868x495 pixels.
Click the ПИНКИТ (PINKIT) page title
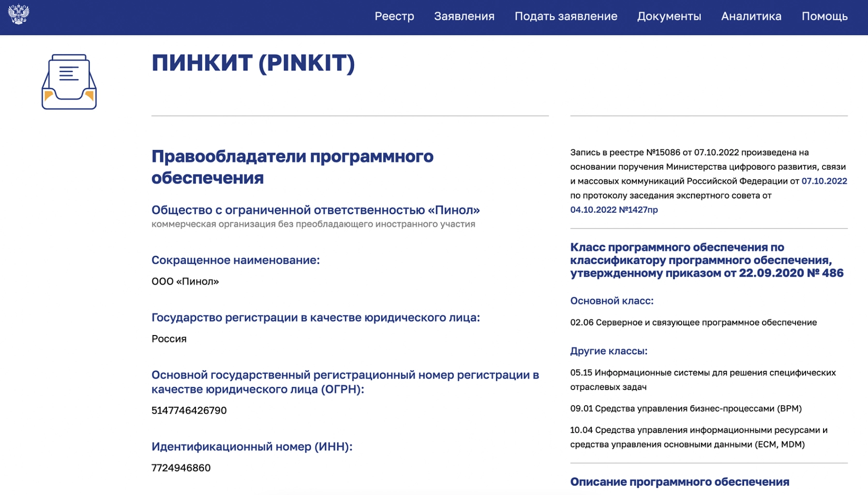pyautogui.click(x=252, y=63)
